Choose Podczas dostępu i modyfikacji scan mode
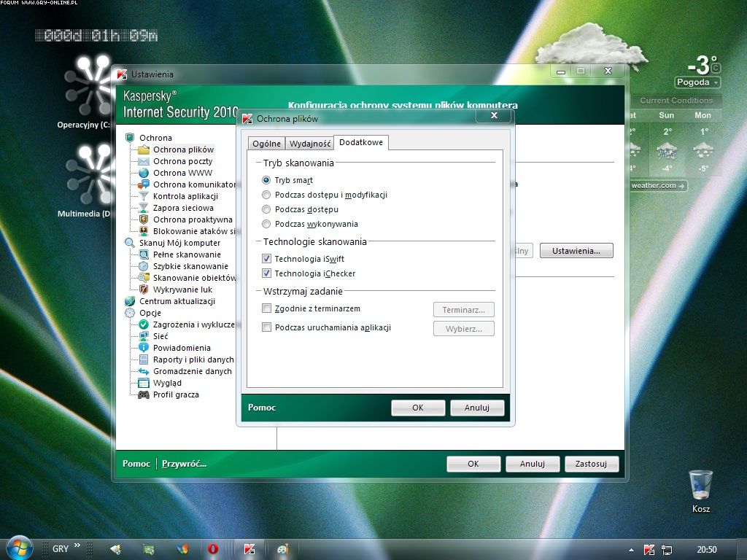 pos(266,195)
